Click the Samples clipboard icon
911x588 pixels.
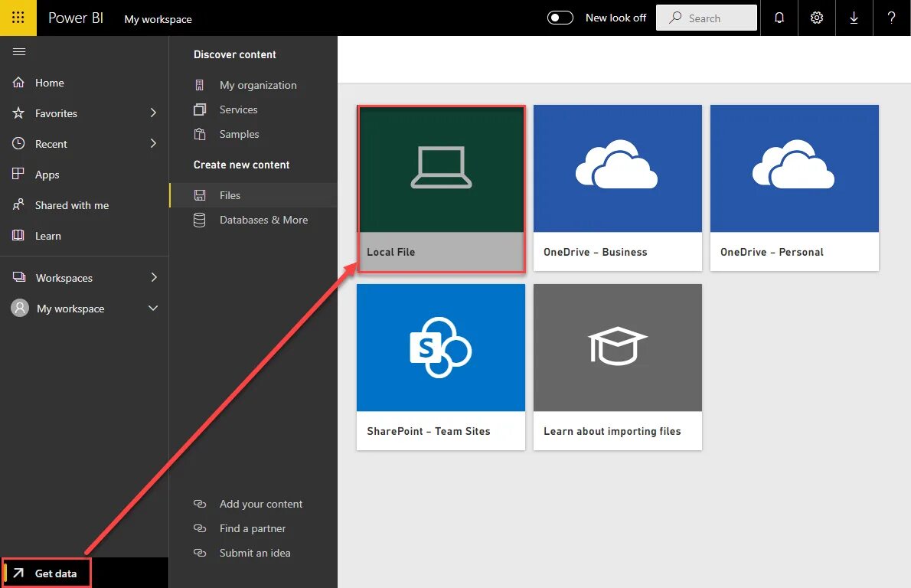coord(200,134)
